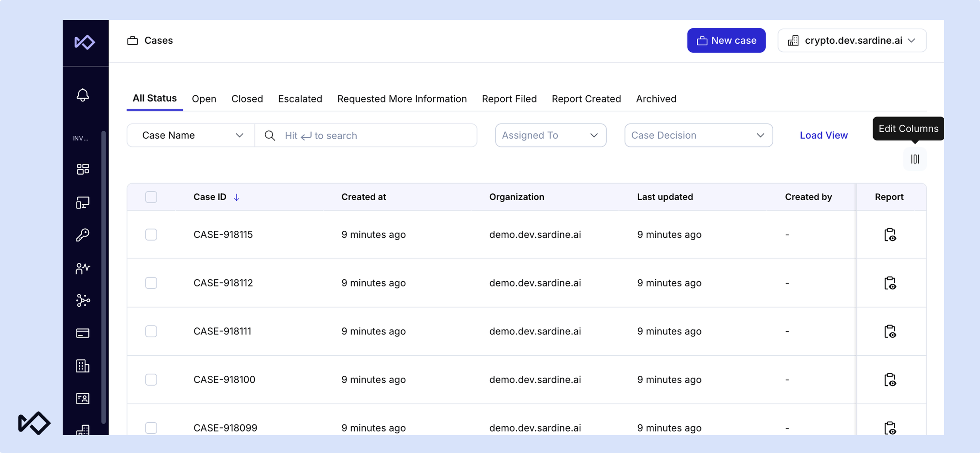Image resolution: width=980 pixels, height=453 pixels.
Task: Check the CASE-918100 row checkbox
Action: tap(151, 379)
